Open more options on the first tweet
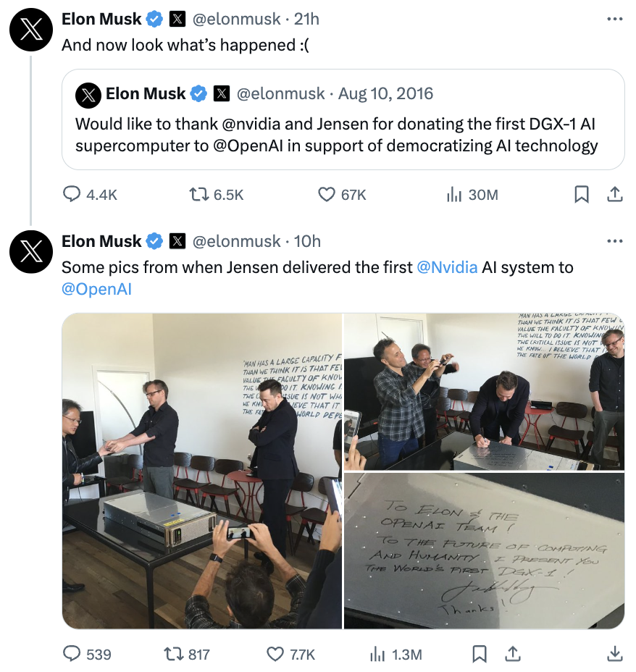The width and height of the screenshot is (636, 672). click(614, 20)
